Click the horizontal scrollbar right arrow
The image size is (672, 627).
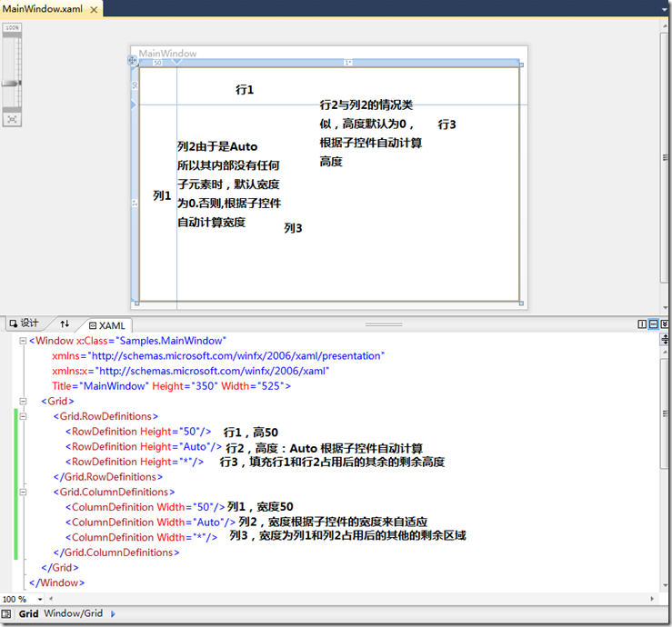tap(652, 599)
